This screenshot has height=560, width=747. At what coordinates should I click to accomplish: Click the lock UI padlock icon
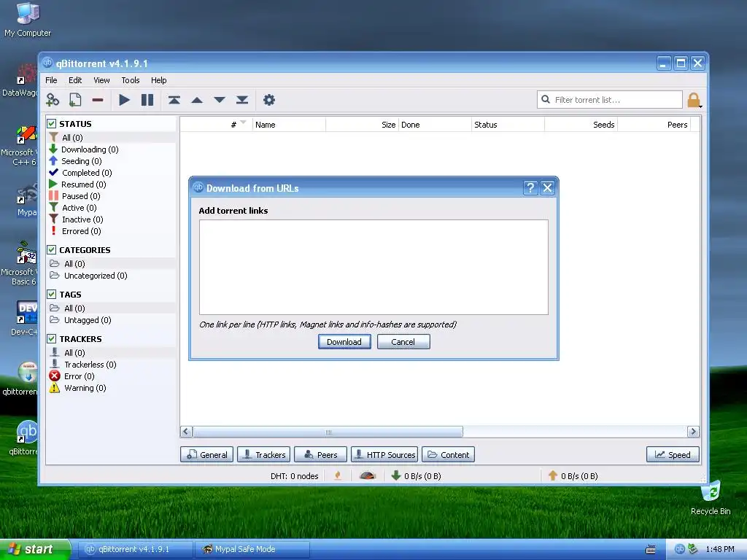694,100
